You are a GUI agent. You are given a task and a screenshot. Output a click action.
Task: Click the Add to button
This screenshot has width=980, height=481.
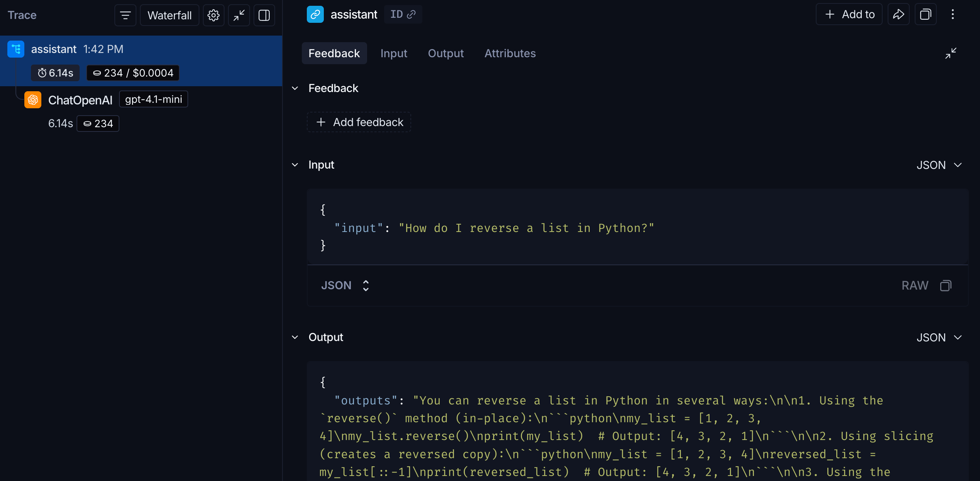pos(849,15)
